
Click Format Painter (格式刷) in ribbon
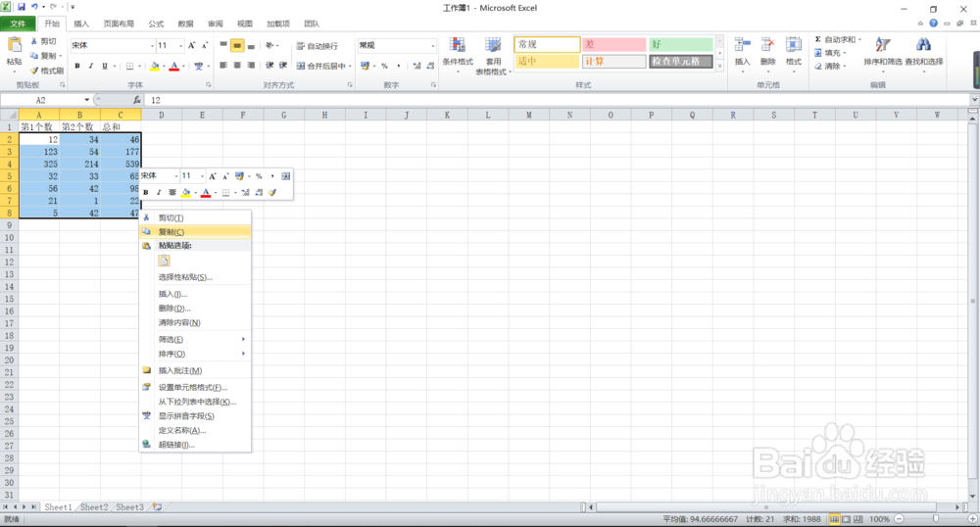coord(47,71)
